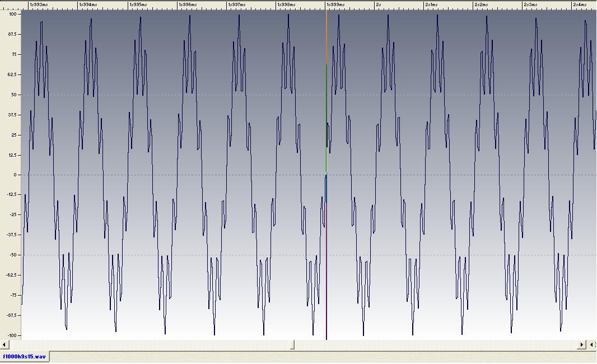Click the 1s996ms mark on time ruler

(x=188, y=4)
